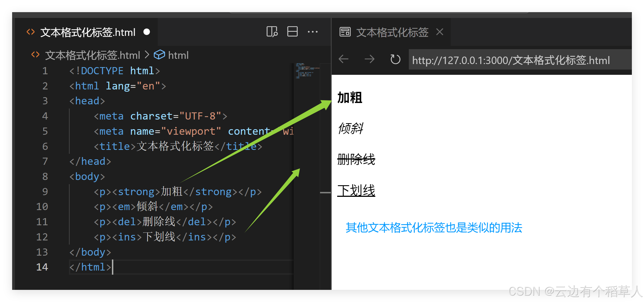This screenshot has height=302, width=644.
Task: Click the html file icon in editor tab
Action: pos(31,32)
